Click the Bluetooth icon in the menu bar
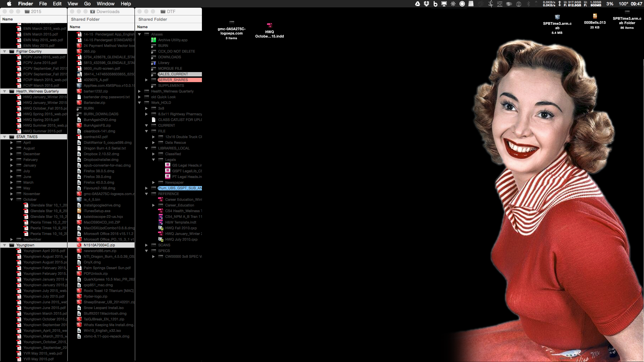 528,4
